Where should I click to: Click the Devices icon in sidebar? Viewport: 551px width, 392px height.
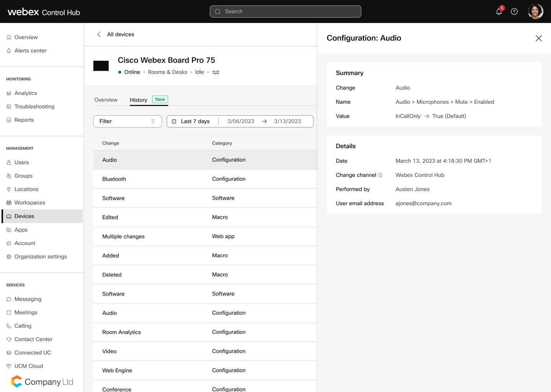click(x=9, y=216)
